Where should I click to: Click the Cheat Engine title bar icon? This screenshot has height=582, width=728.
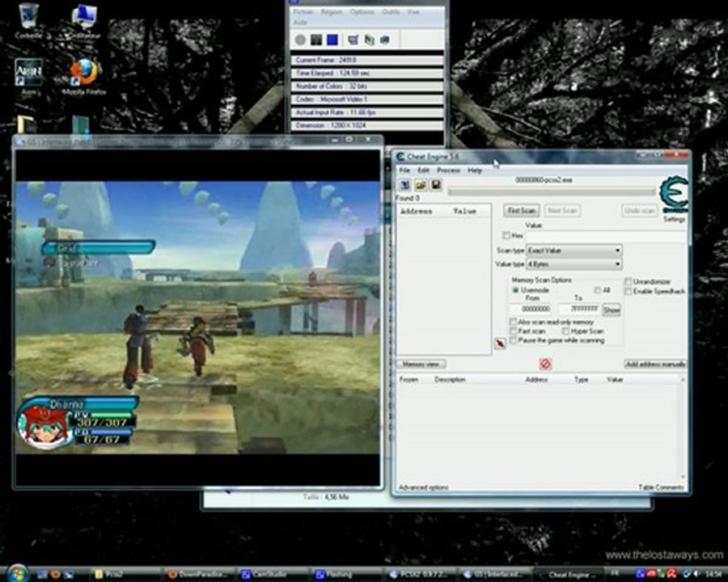(x=400, y=156)
